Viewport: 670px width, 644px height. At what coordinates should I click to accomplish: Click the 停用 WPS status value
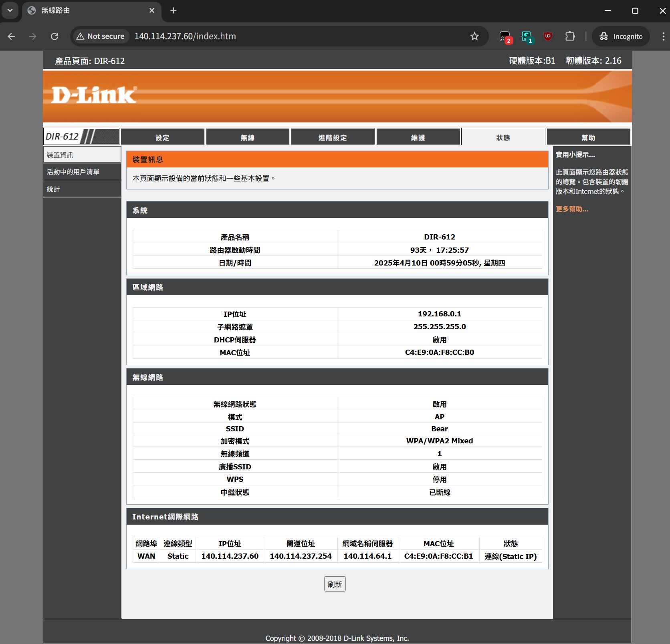[x=439, y=479]
